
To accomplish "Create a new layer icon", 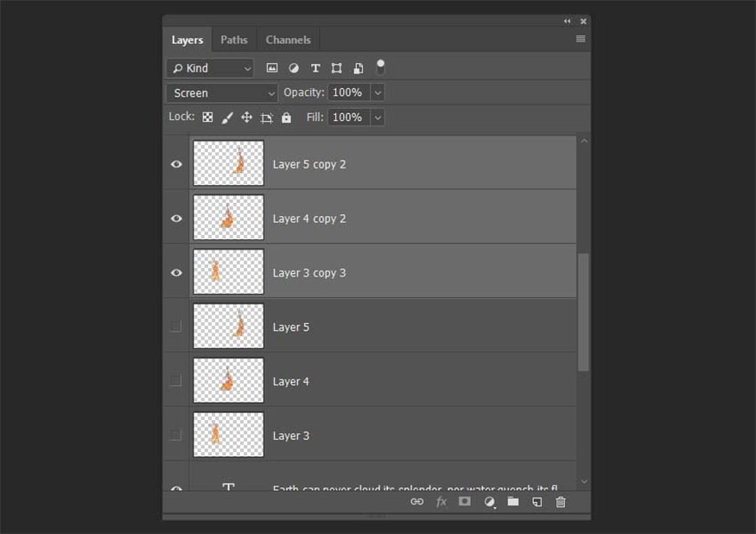I will (x=537, y=502).
